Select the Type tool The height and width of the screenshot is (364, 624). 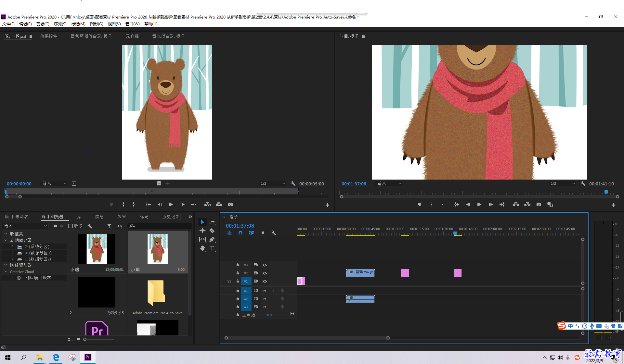click(212, 248)
